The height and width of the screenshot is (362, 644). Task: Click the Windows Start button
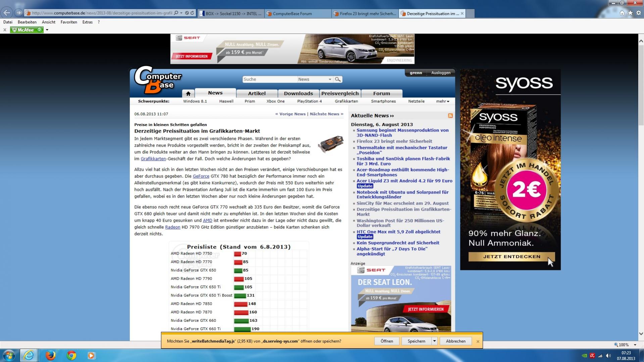tap(9, 355)
